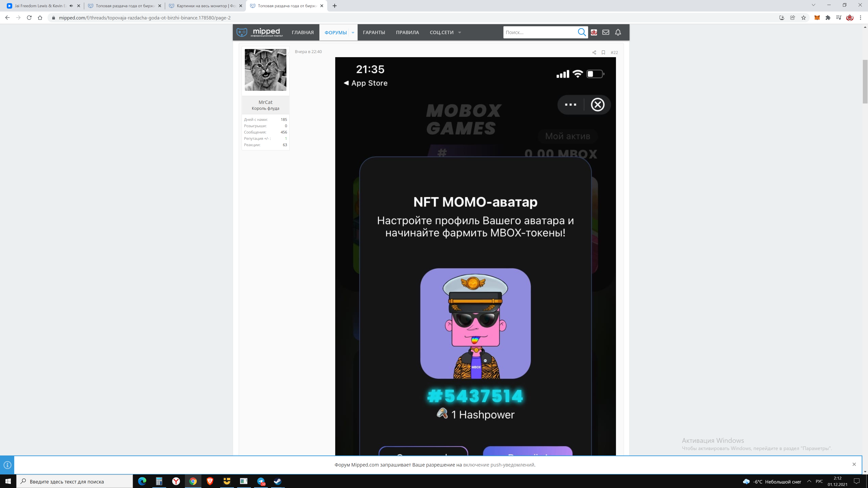Click the Windows taskbar search box
Image resolution: width=868 pixels, height=488 pixels.
(75, 481)
